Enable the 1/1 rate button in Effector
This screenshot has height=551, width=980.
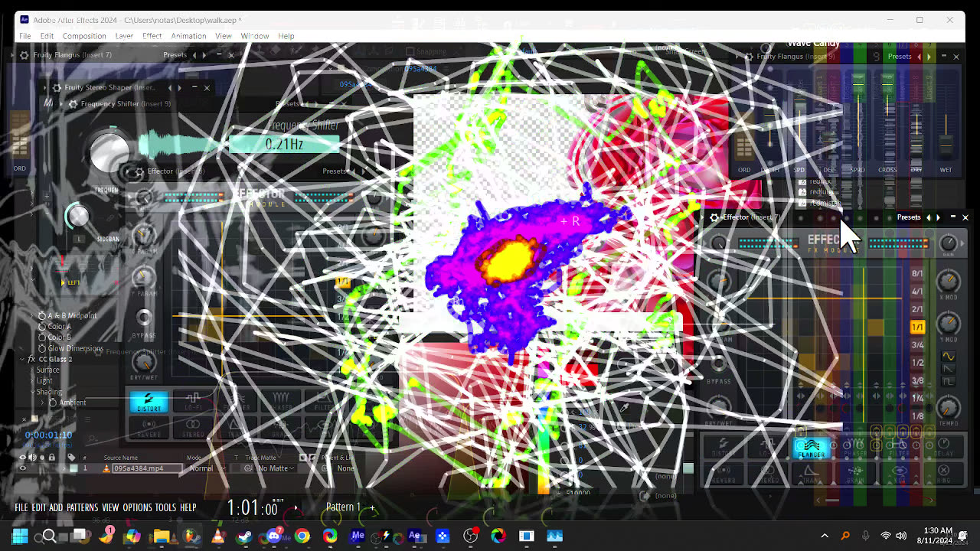917,327
